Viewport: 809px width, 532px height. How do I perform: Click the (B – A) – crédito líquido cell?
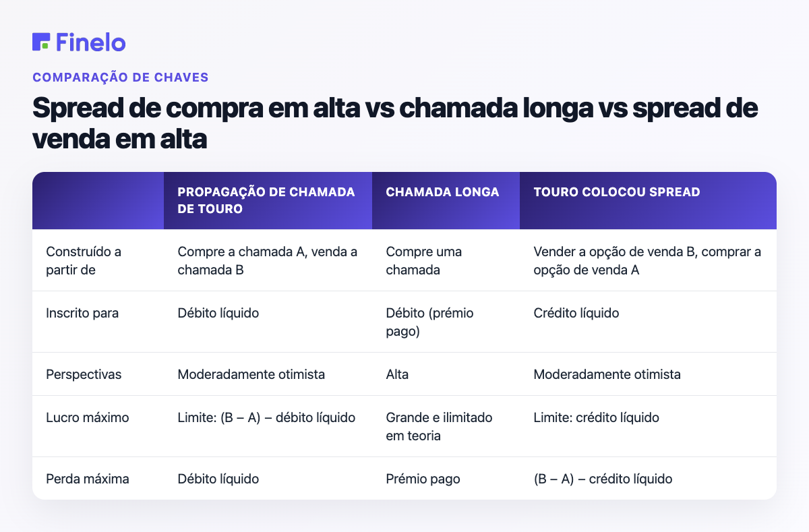tap(603, 479)
